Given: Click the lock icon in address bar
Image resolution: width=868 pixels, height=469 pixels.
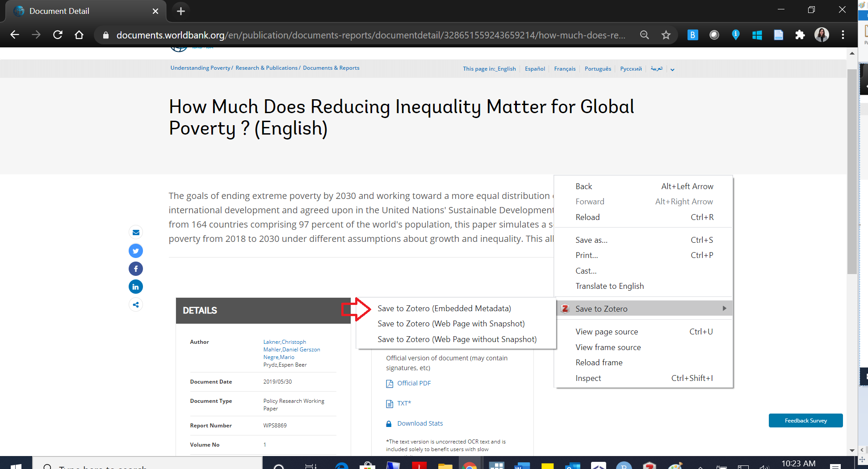Looking at the screenshot, I should click(106, 35).
